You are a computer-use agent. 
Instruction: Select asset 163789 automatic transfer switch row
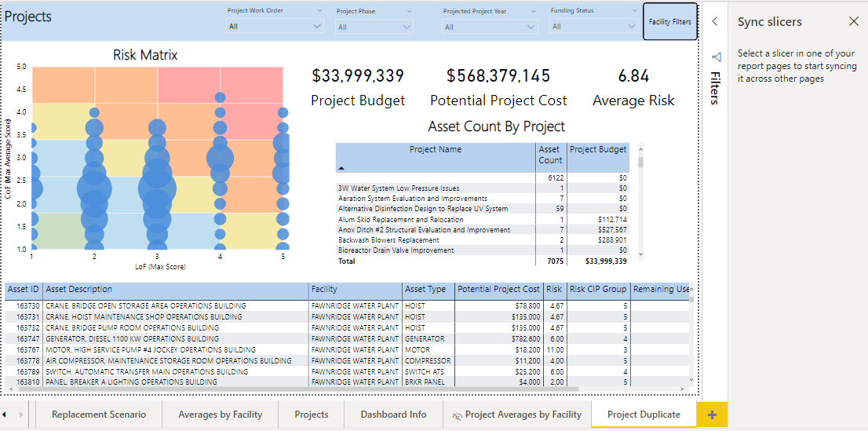347,371
